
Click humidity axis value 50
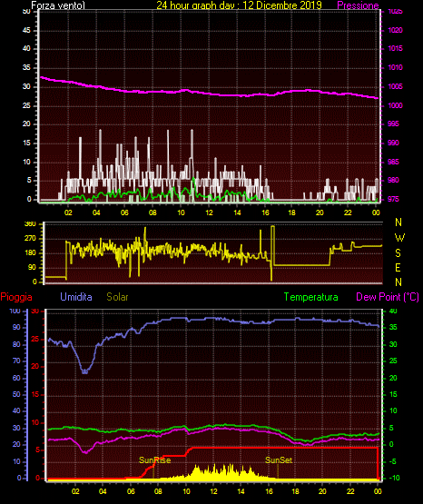coord(16,394)
